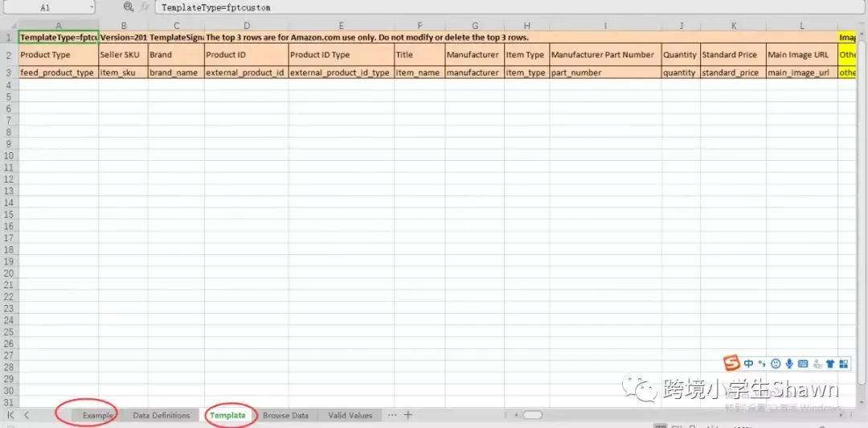Click the 'Standard Price' cell
The height and width of the screenshot is (428, 868).
(x=734, y=56)
